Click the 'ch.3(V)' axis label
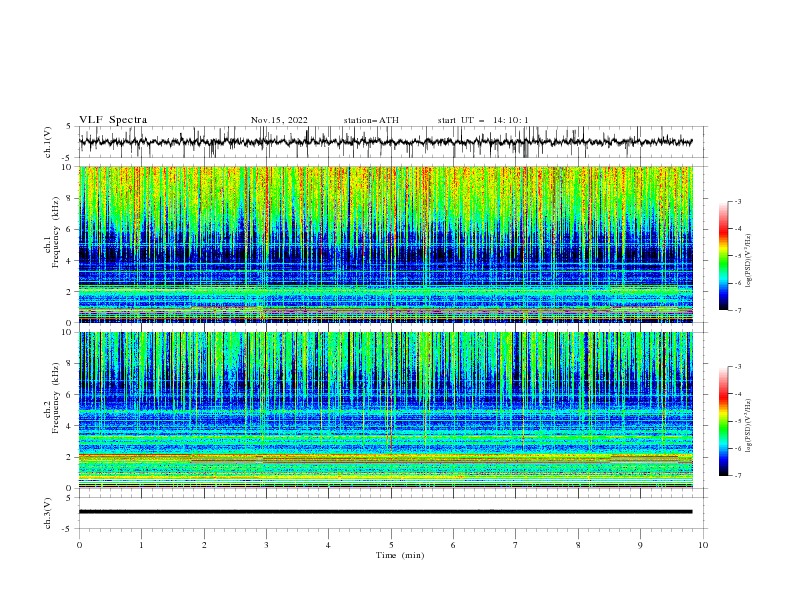The height and width of the screenshot is (612, 792). [x=48, y=513]
